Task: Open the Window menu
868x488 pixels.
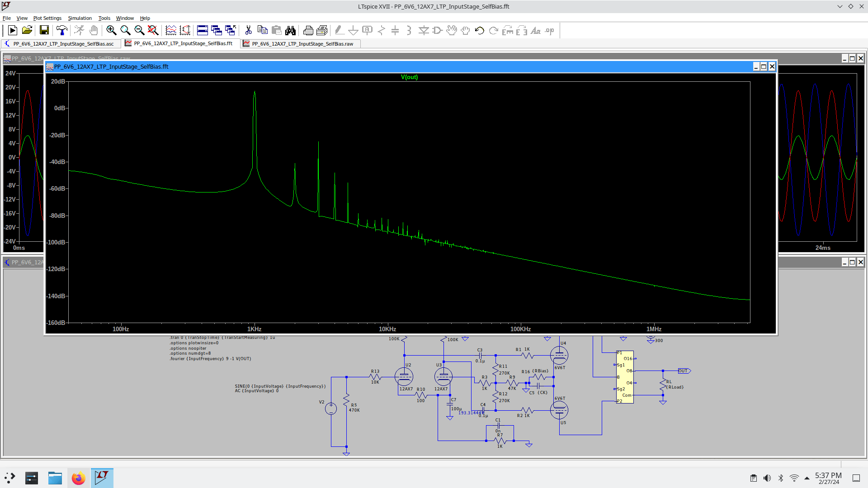Action: pyautogui.click(x=125, y=18)
